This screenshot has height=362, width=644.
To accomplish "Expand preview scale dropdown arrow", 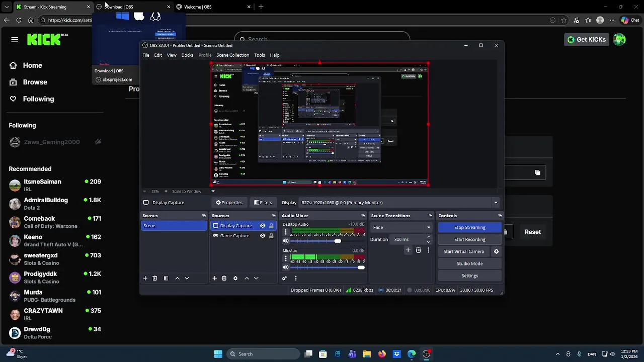I will (213, 191).
